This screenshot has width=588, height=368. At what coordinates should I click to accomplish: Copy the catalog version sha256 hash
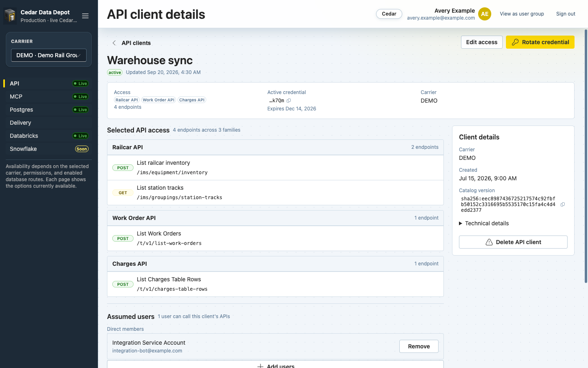click(x=563, y=204)
